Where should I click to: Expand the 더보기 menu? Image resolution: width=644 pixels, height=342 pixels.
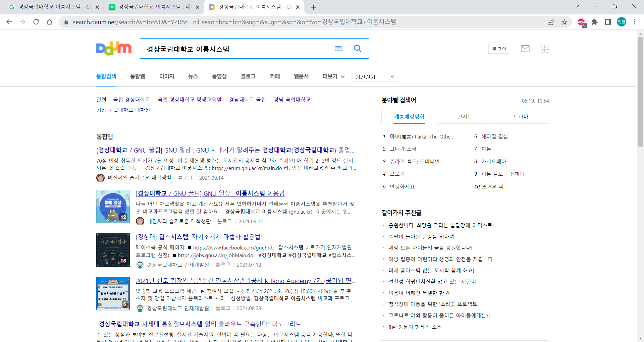(x=333, y=76)
